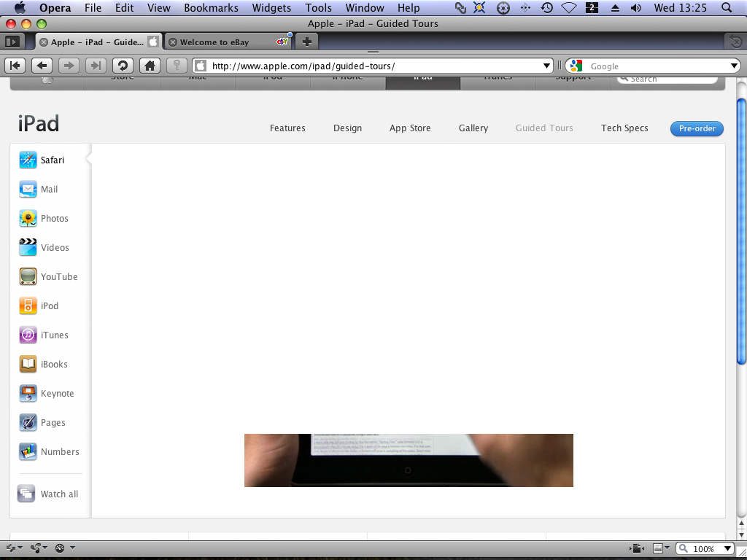
Task: Open Spotlight search in menu bar
Action: [x=727, y=7]
